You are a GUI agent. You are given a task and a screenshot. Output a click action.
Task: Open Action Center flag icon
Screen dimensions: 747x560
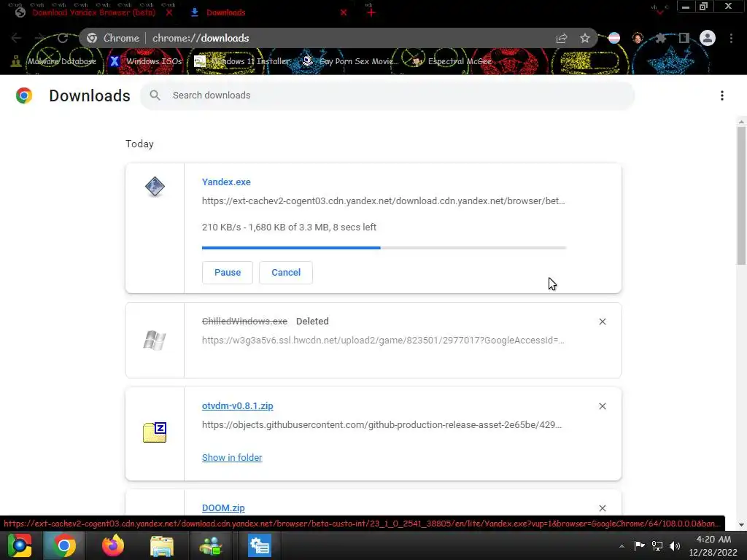[639, 545]
